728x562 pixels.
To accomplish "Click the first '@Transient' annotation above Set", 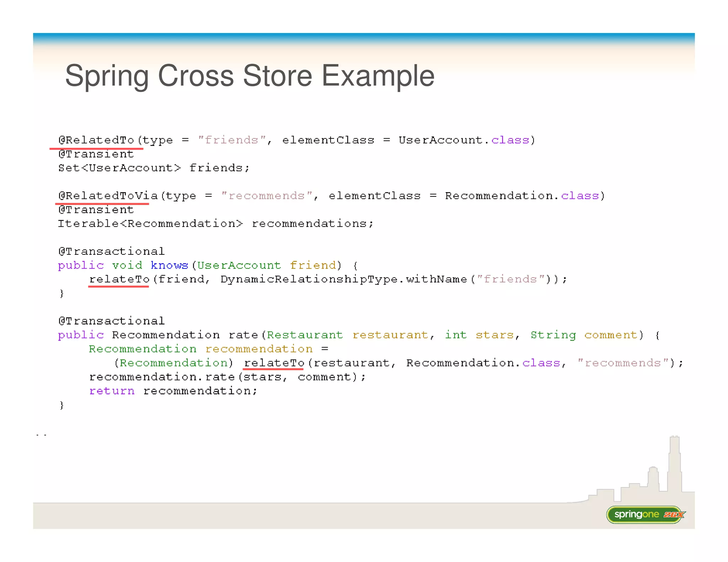I will [96, 154].
